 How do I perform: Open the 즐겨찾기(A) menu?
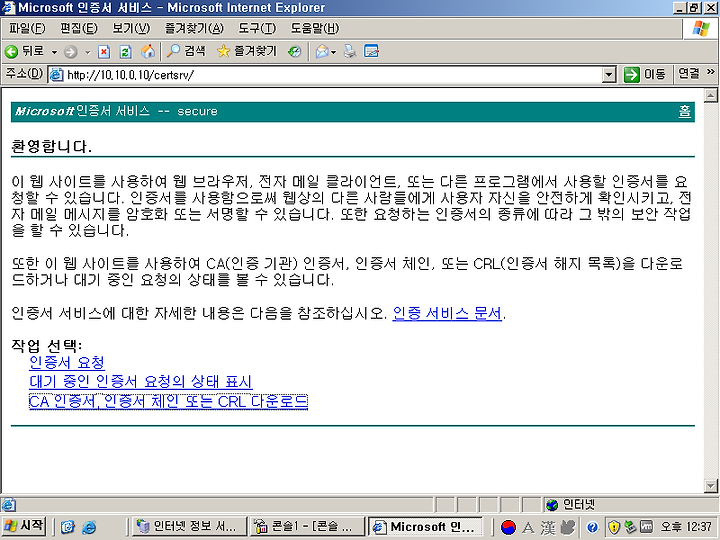point(194,28)
